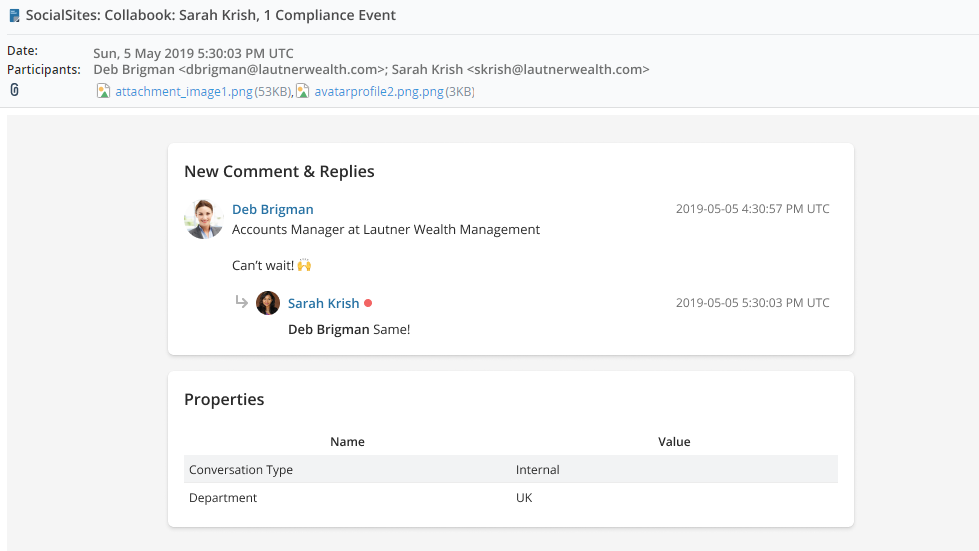Click the paperclip attachment icon

pos(14,90)
